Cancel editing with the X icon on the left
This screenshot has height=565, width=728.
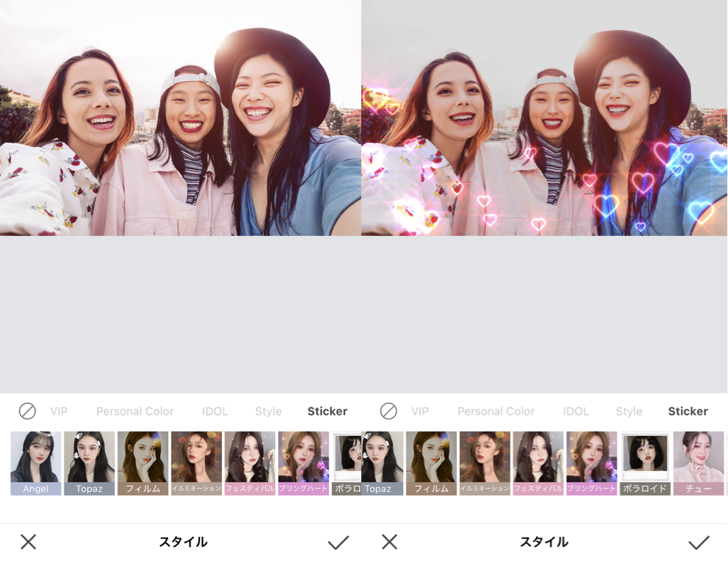click(27, 542)
